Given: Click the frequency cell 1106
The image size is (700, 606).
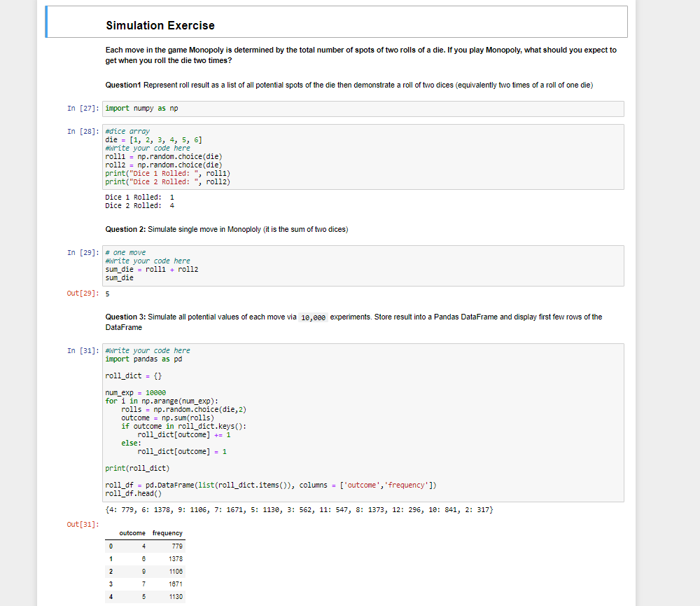Looking at the screenshot, I should pos(176,571).
